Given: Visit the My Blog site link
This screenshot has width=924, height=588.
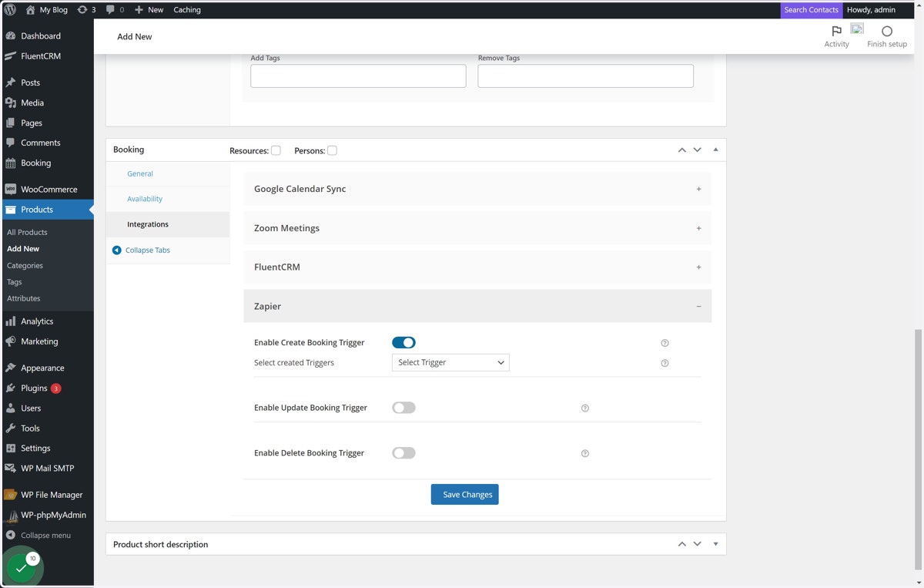Looking at the screenshot, I should [x=46, y=10].
